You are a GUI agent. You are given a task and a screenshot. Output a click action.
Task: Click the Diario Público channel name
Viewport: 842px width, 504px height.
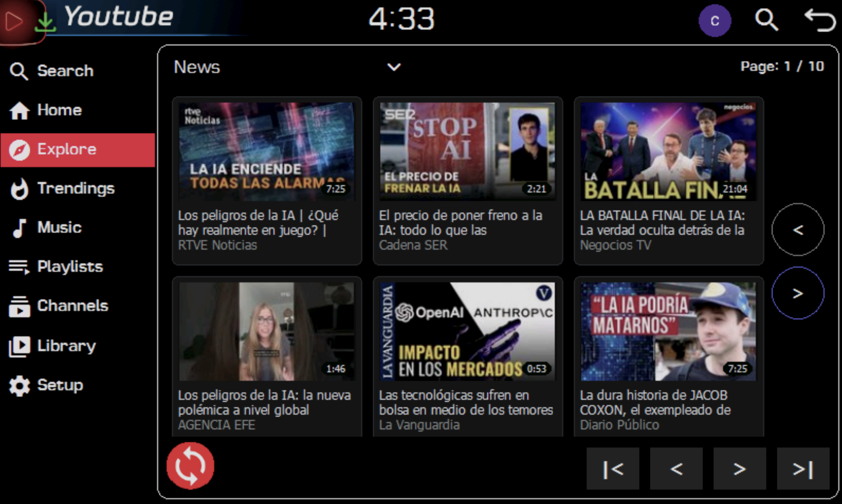pos(619,425)
